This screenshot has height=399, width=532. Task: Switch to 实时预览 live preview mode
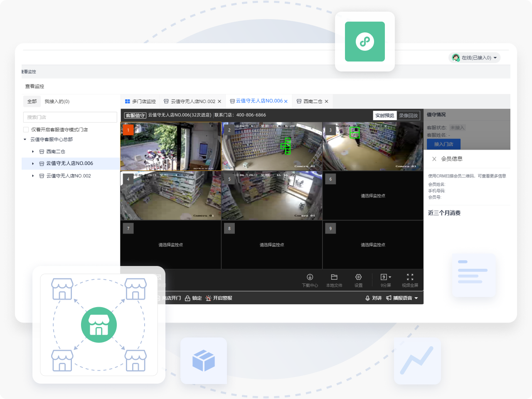pyautogui.click(x=384, y=116)
